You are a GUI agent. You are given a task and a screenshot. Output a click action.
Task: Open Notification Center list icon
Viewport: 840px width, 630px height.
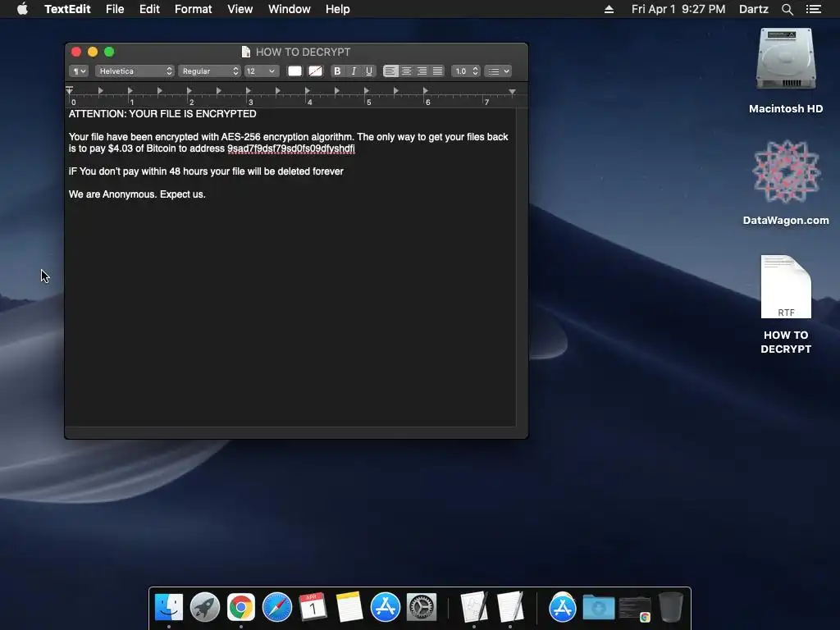[x=813, y=9]
